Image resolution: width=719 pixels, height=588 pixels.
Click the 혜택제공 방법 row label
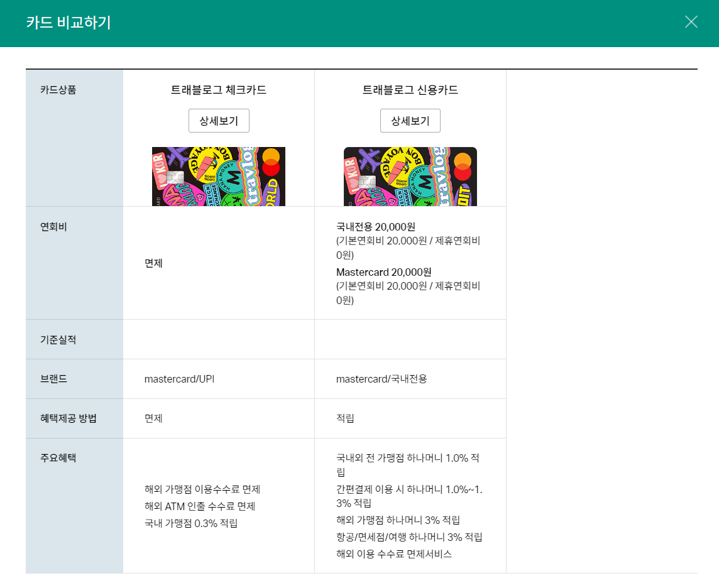click(x=69, y=418)
